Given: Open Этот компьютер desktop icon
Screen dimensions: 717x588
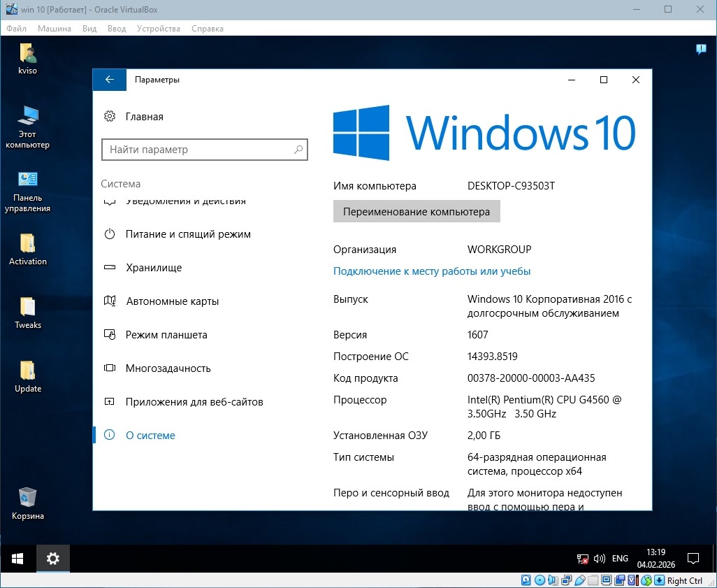Looking at the screenshot, I should [28, 117].
